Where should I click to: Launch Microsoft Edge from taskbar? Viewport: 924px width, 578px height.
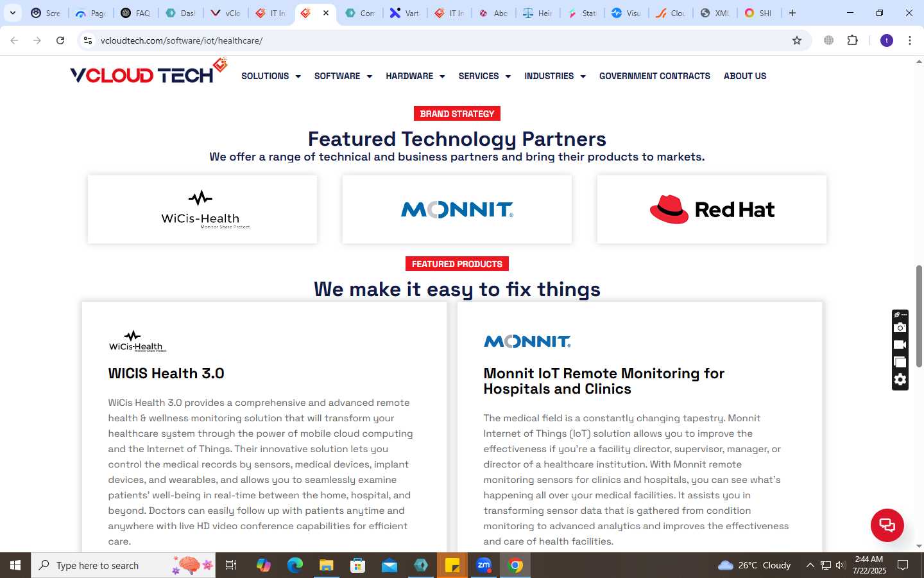click(295, 565)
